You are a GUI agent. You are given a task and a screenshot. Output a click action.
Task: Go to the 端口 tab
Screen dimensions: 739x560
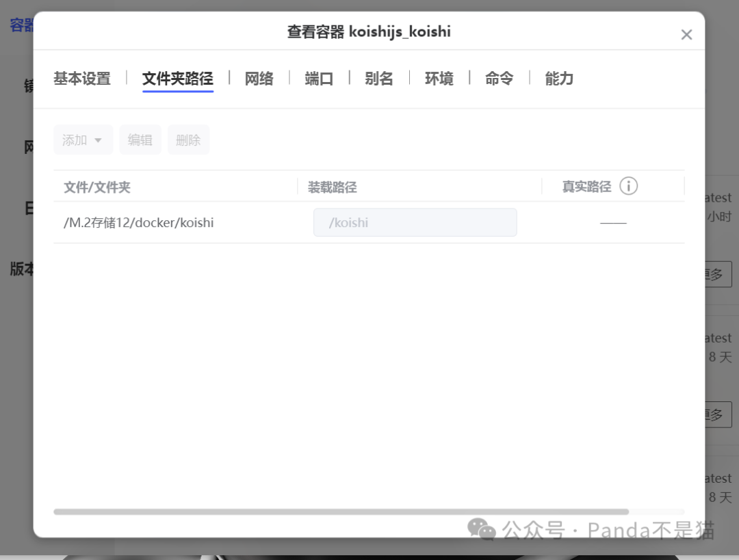(x=319, y=78)
